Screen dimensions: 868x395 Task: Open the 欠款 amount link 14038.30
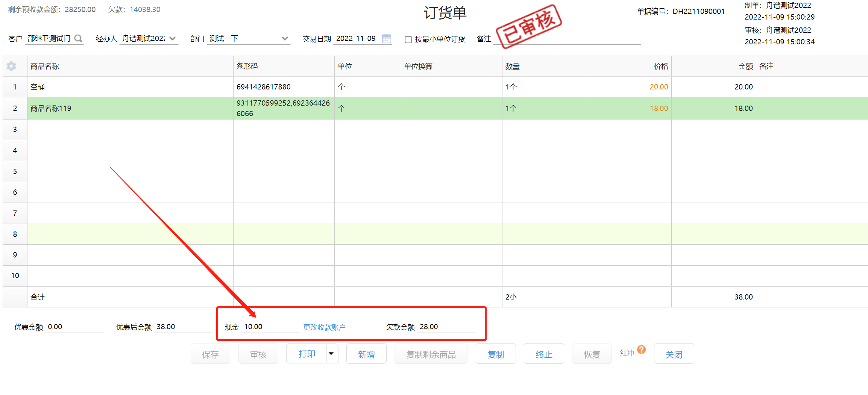pyautogui.click(x=145, y=9)
